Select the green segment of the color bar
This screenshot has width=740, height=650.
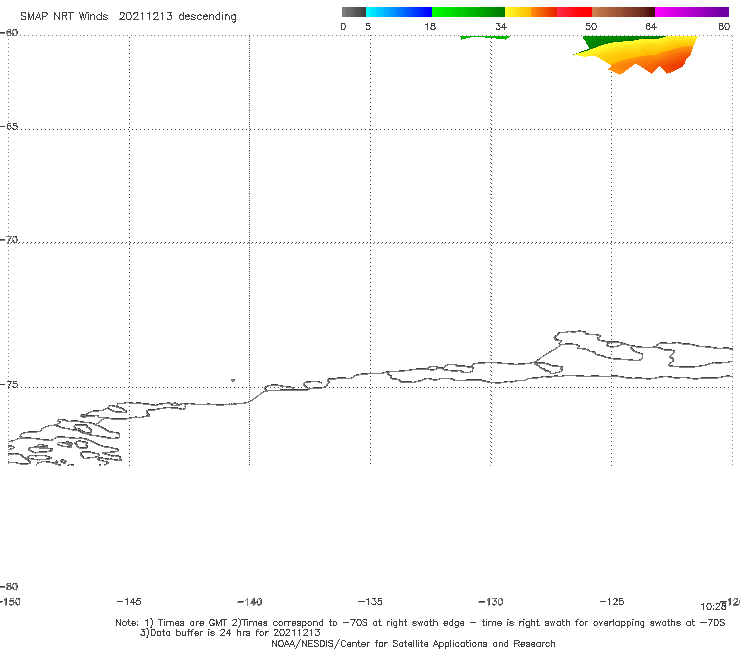pos(469,12)
